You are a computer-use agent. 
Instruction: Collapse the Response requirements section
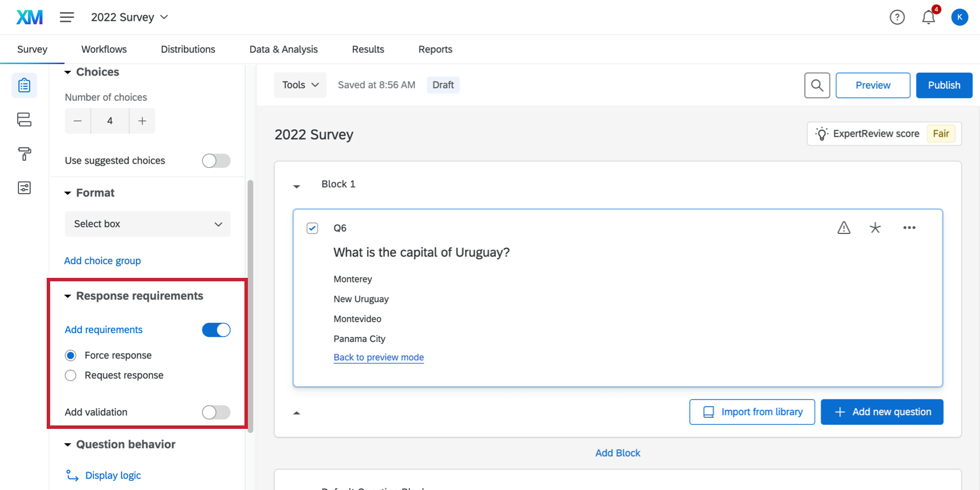(68, 296)
